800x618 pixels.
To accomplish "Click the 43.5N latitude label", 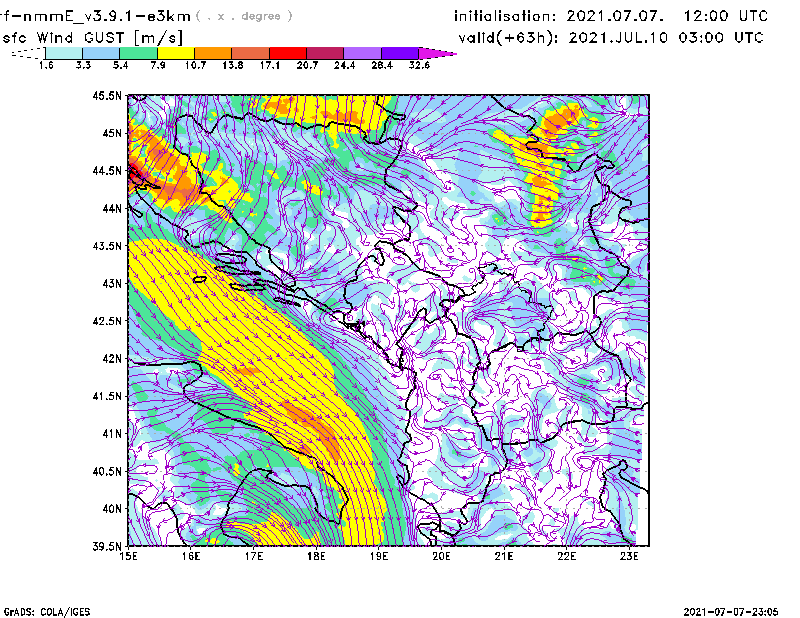I will [x=107, y=245].
